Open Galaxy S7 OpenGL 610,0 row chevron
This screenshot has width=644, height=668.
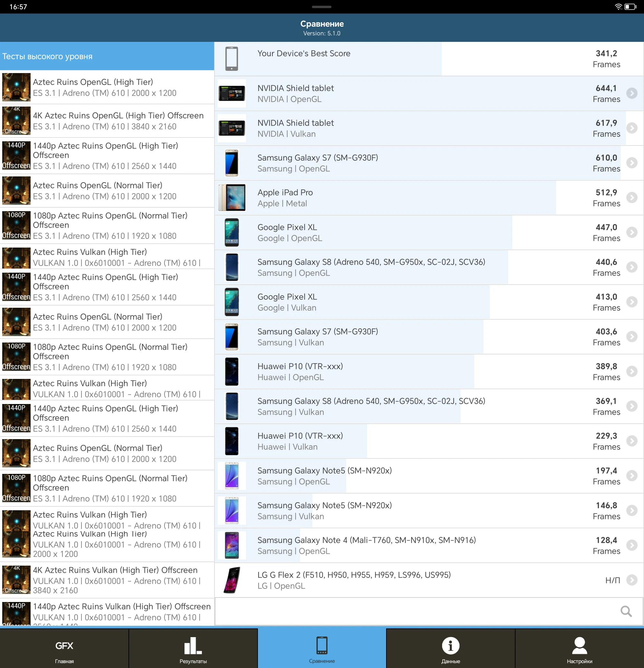coord(632,163)
